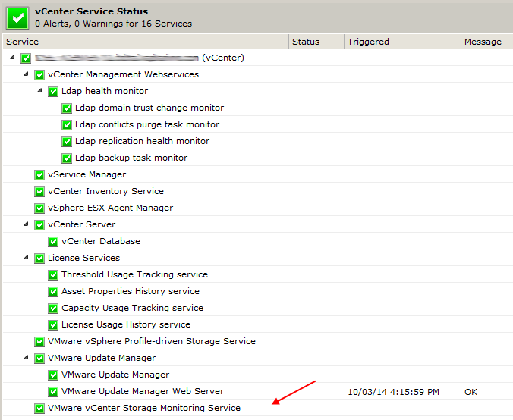Click status icon beside Ldap health monitor
The height and width of the screenshot is (420, 513).
(x=53, y=92)
